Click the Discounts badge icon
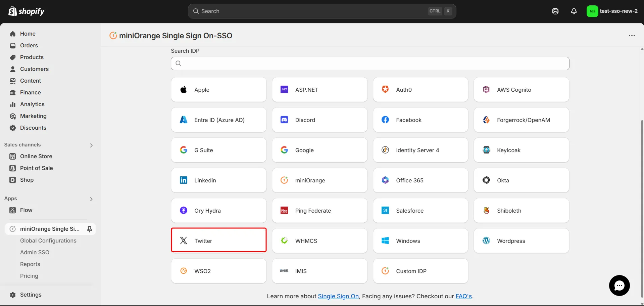Screen dimensions: 644x306 pyautogui.click(x=13, y=128)
